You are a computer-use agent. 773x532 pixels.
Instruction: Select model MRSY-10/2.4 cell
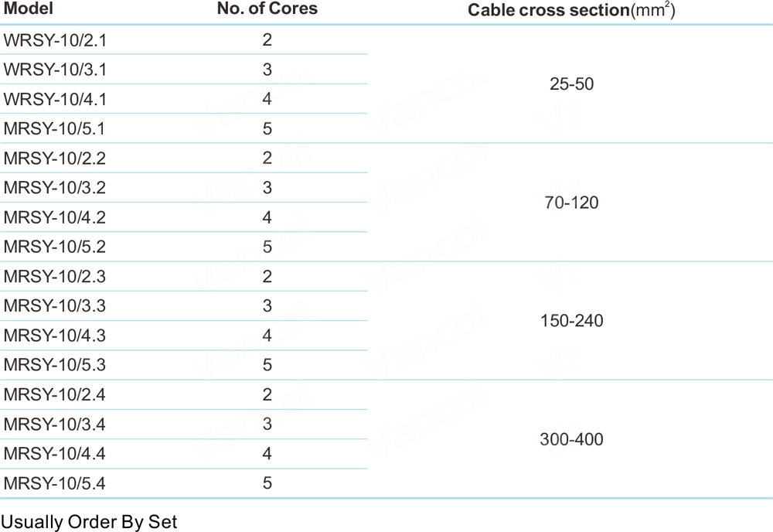(55, 394)
